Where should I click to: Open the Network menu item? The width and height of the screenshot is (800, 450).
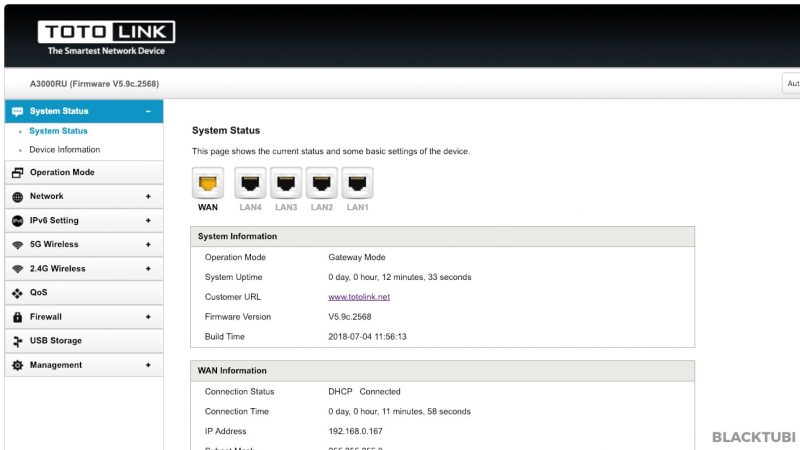(84, 196)
